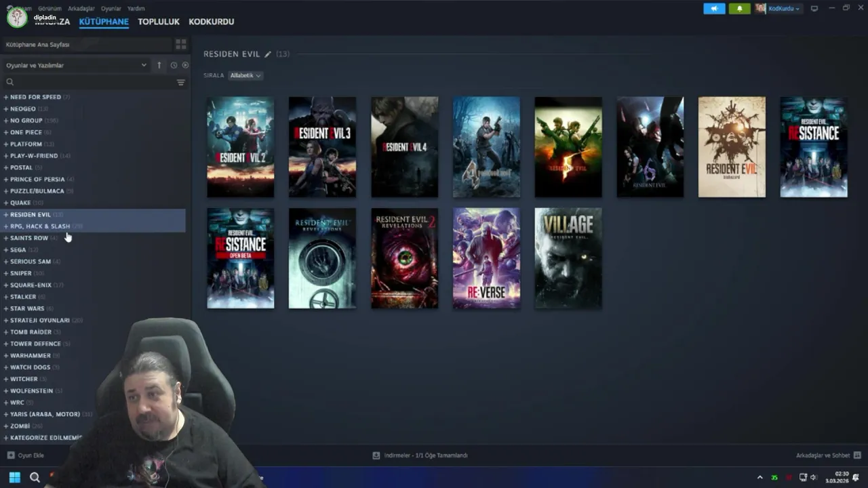Open the advanced filter options icon
Image resolution: width=868 pixels, height=488 pixels.
point(180,82)
